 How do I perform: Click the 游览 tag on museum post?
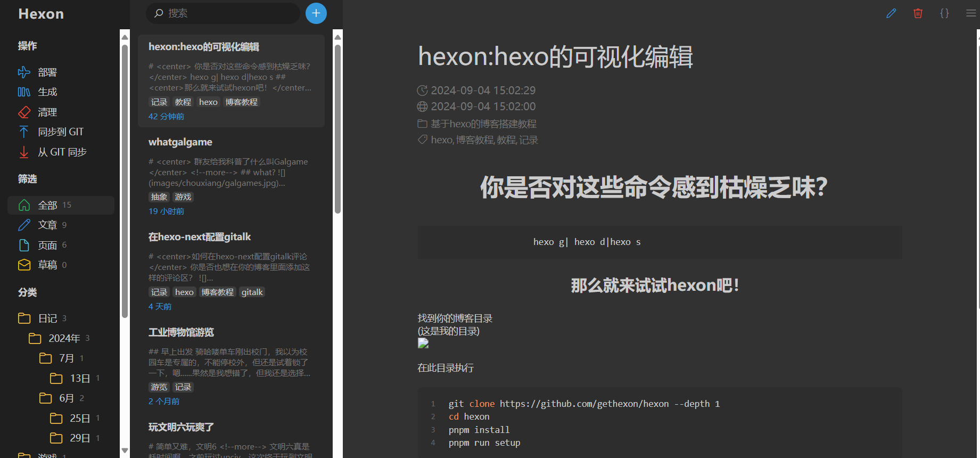159,387
